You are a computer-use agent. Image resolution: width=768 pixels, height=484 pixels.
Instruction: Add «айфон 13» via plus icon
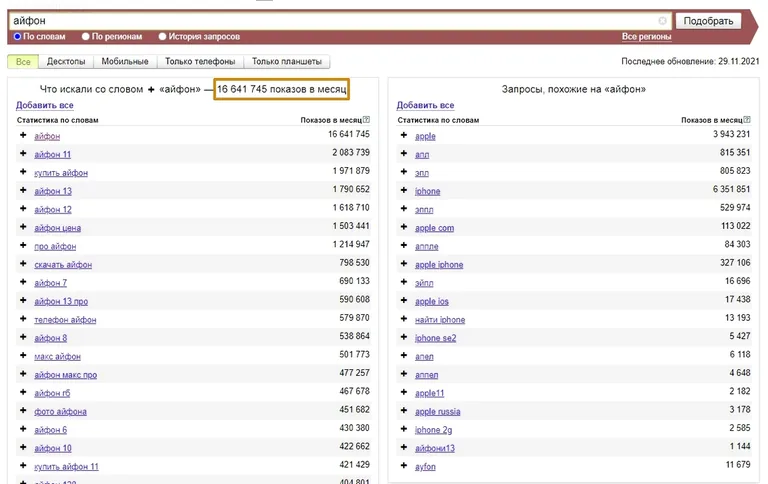[x=23, y=190]
